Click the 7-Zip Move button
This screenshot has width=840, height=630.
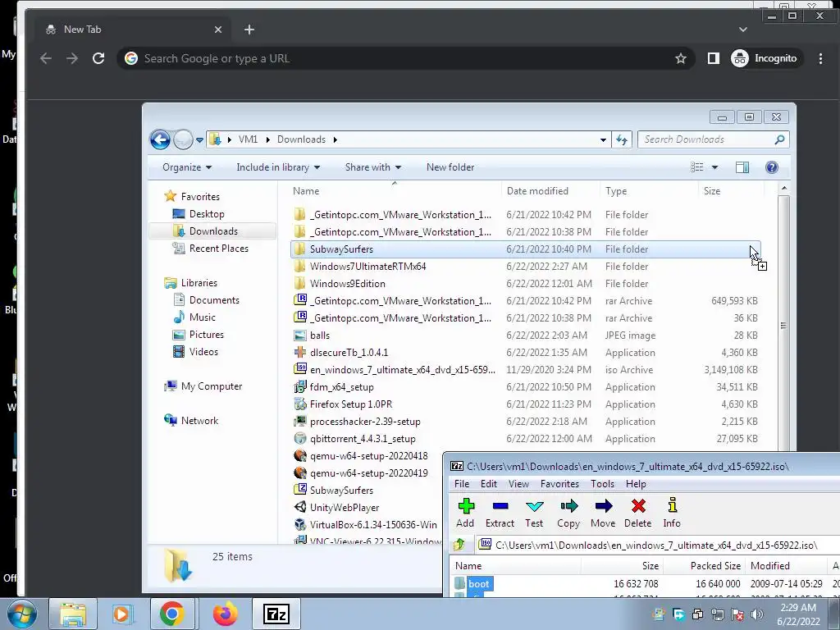[603, 513]
